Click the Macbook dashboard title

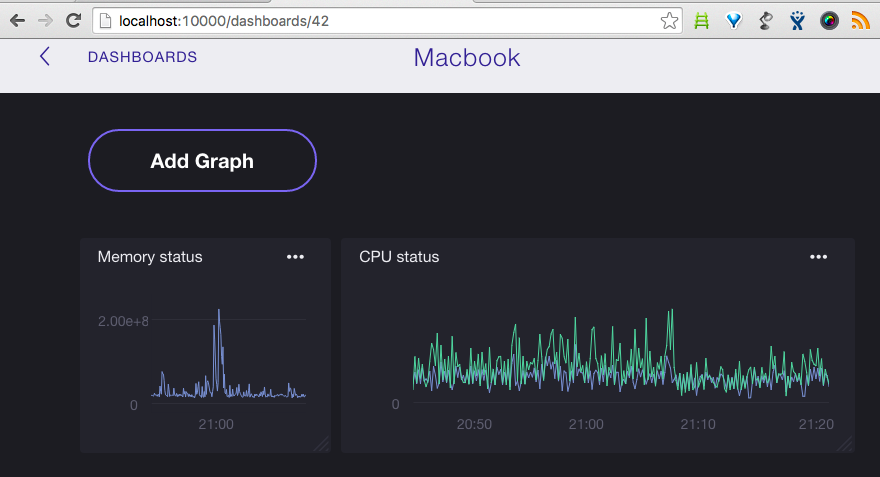pos(467,57)
